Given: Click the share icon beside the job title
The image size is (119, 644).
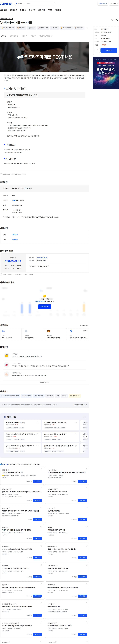Looking at the screenshot, I should pyautogui.click(x=117, y=20).
